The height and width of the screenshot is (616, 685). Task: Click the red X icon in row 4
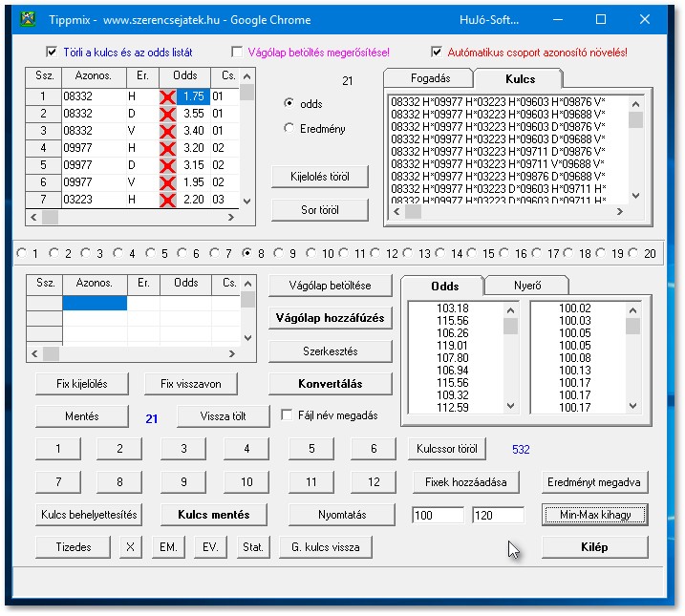[x=168, y=148]
